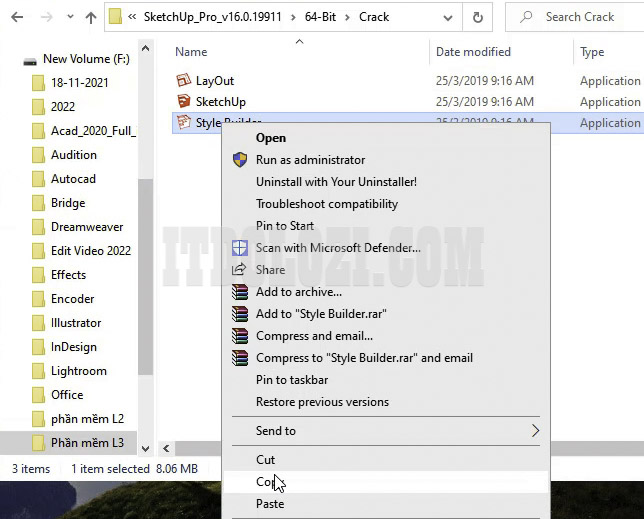Viewport: 644px width, 519px height.
Task: Click the shield icon beside Run as administrator
Action: point(240,160)
